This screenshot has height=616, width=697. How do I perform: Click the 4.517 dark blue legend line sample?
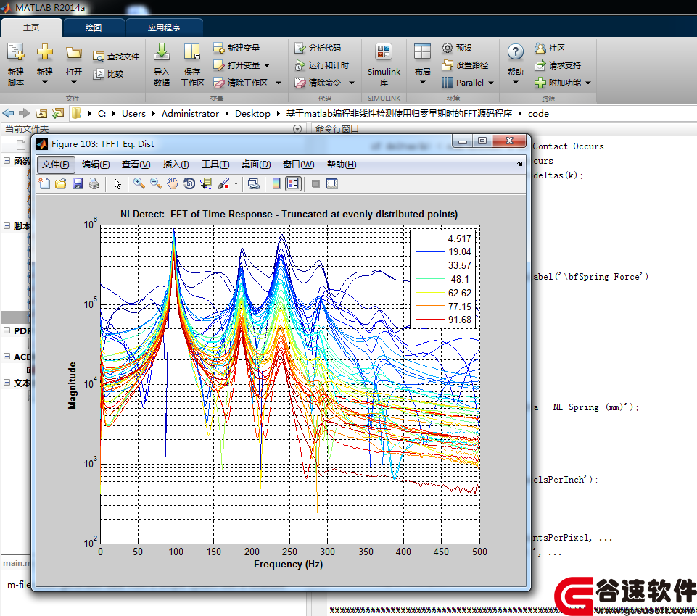coord(429,238)
